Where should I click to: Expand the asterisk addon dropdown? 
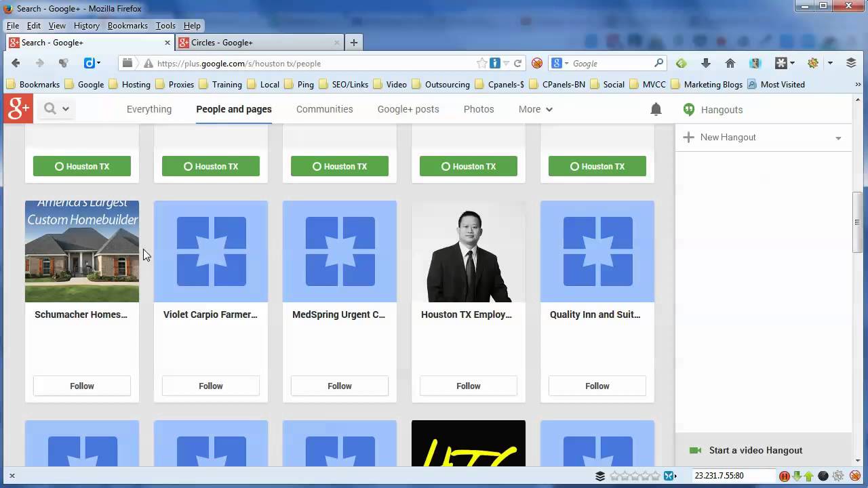click(x=792, y=63)
